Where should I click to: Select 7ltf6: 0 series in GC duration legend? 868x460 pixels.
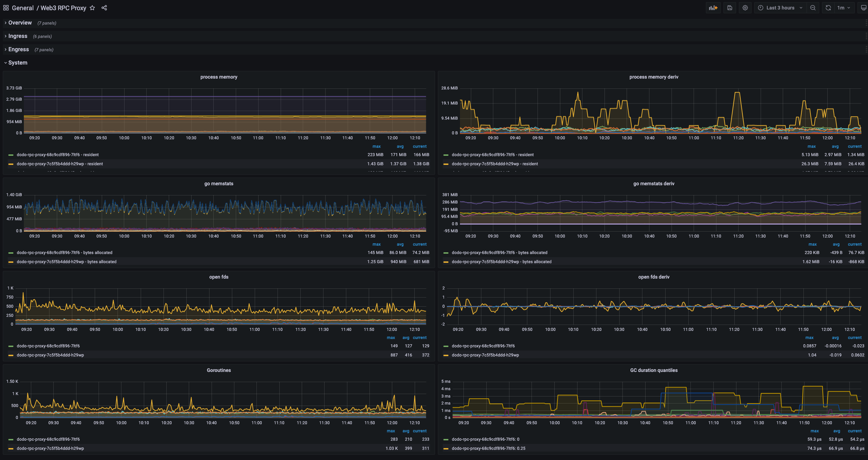point(486,439)
